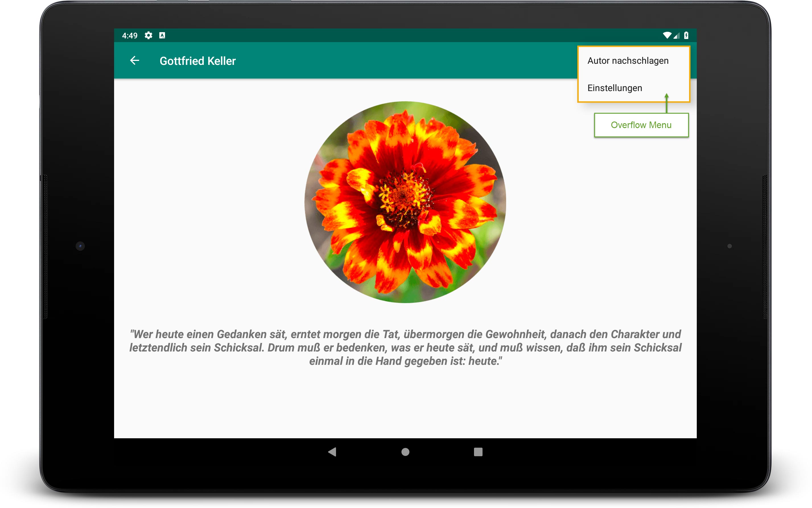The height and width of the screenshot is (508, 812).
Task: Tap the cellular signal status icon
Action: pos(676,35)
